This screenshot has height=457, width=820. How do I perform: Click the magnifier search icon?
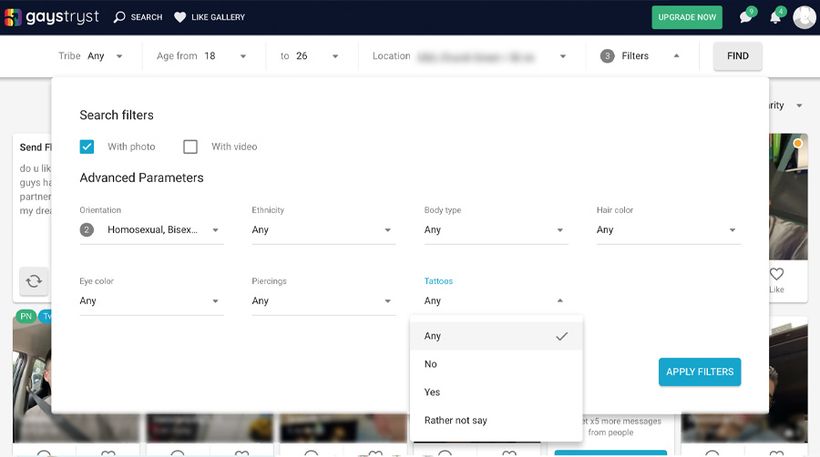coord(119,17)
